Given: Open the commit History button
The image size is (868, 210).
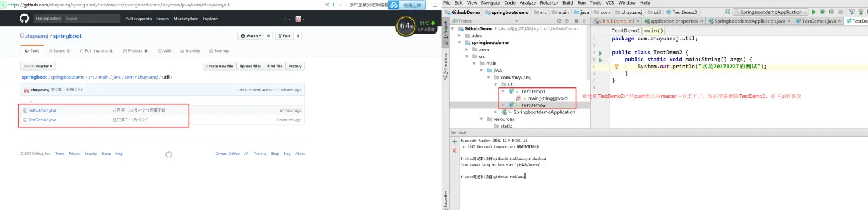Looking at the screenshot, I should [x=295, y=66].
